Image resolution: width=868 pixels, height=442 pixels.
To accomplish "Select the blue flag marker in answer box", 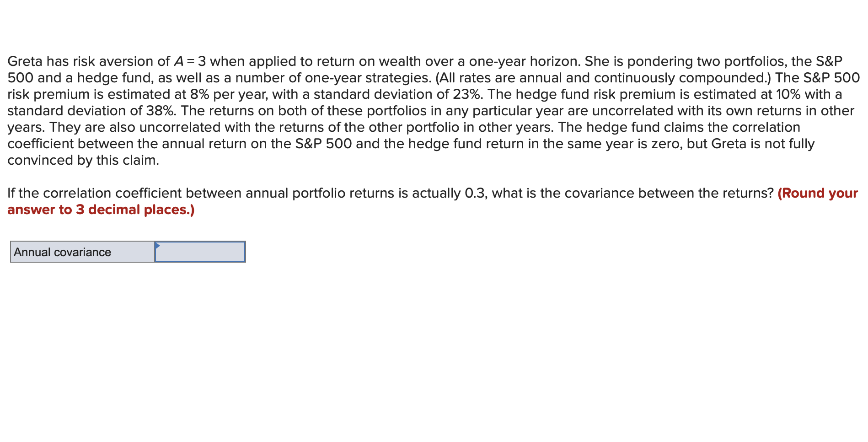I will pyautogui.click(x=158, y=246).
